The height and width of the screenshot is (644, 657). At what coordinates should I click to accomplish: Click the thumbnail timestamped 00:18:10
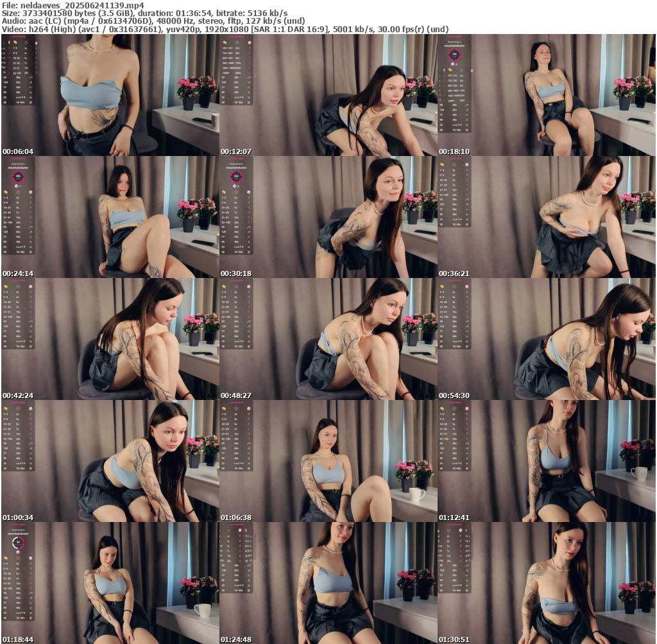click(x=546, y=95)
